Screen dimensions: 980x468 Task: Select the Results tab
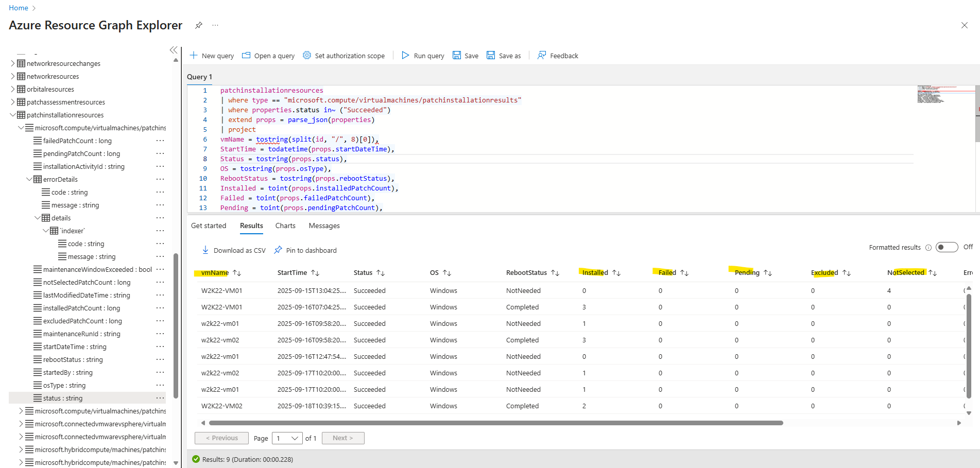(251, 226)
